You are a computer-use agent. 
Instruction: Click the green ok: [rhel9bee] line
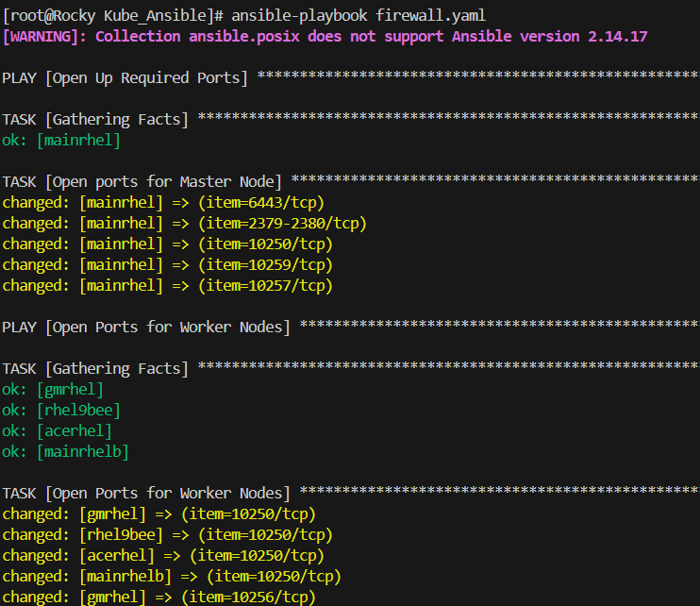pyautogui.click(x=61, y=410)
